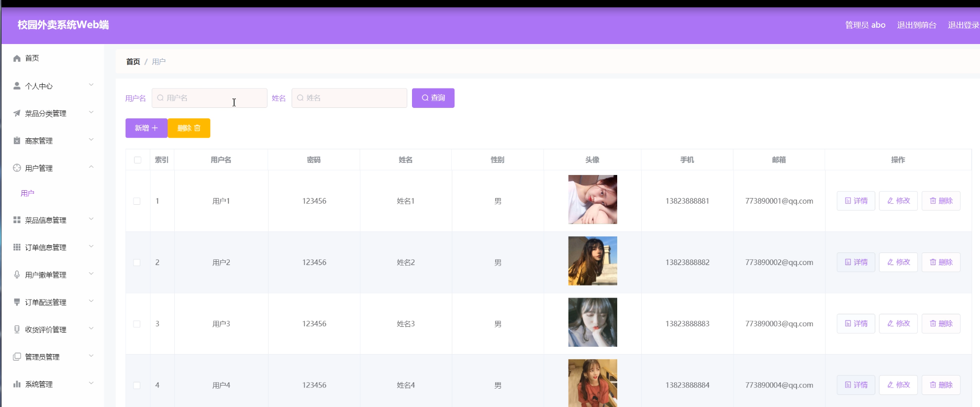980x407 pixels.
Task: Click the search icon in 用户名 field
Action: click(160, 98)
